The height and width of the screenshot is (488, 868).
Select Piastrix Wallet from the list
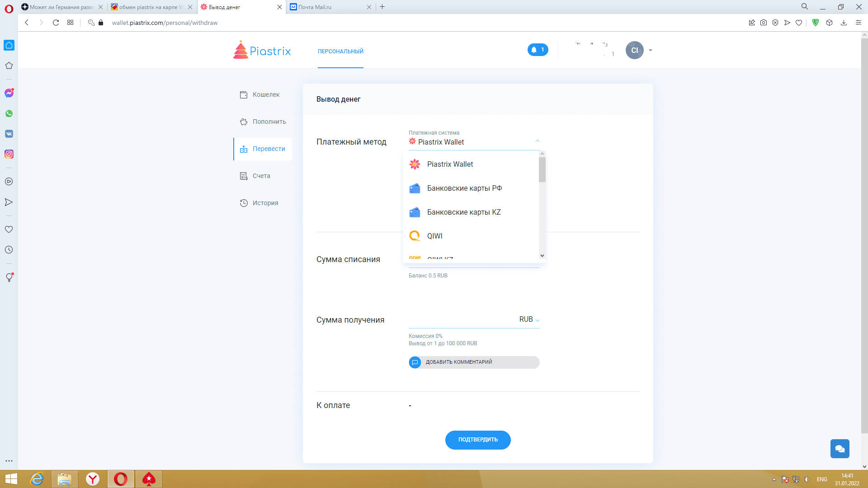click(471, 164)
